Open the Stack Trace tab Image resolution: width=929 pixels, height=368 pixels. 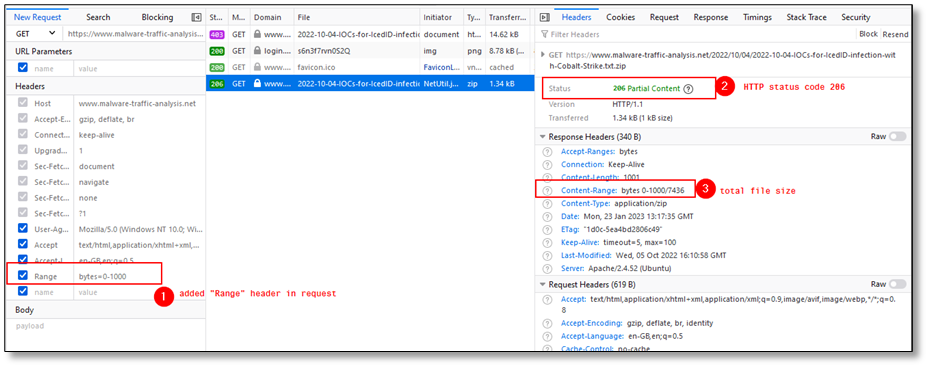pyautogui.click(x=806, y=17)
